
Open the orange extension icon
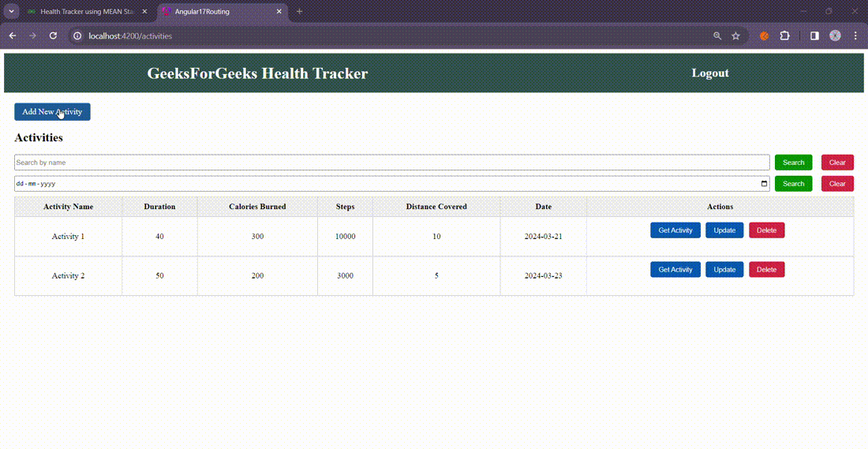765,36
